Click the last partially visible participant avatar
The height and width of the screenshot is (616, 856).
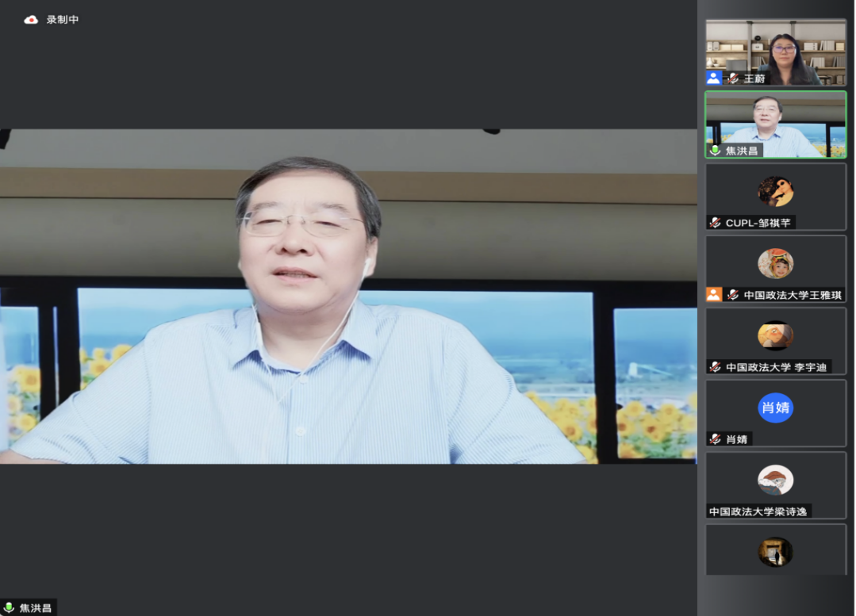[775, 552]
